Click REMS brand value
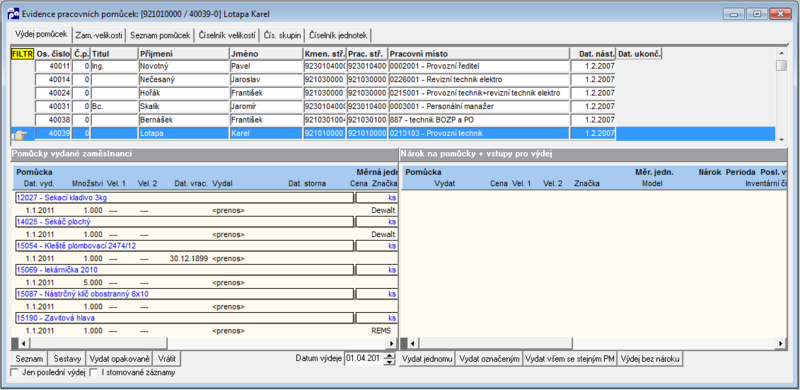This screenshot has width=800, height=390. 381,331
